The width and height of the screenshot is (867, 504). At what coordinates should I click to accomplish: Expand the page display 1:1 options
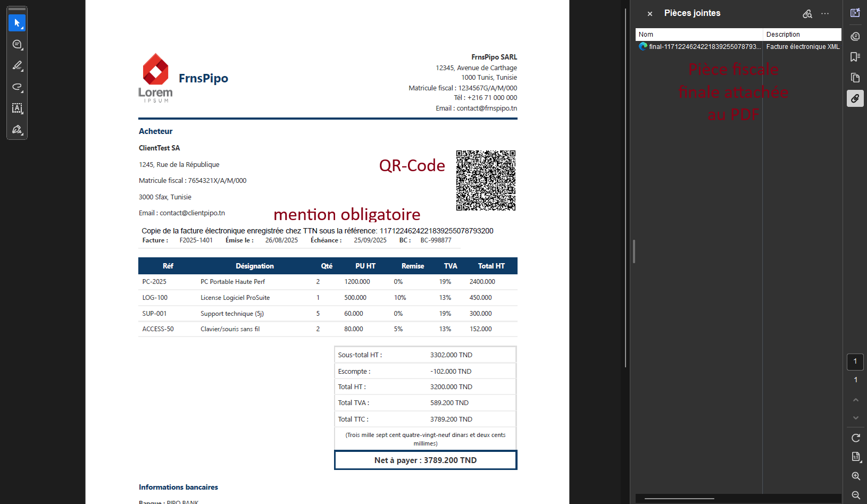tap(855, 457)
